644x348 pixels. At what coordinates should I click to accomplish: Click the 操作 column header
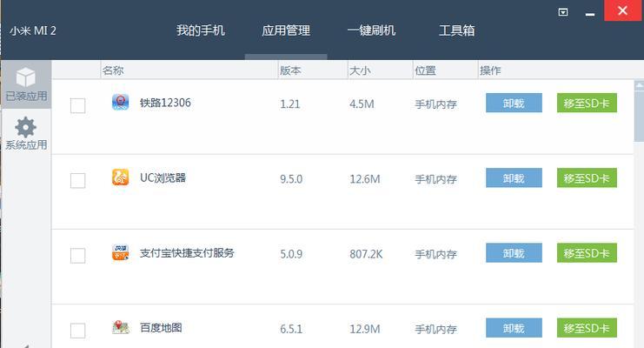pyautogui.click(x=490, y=70)
